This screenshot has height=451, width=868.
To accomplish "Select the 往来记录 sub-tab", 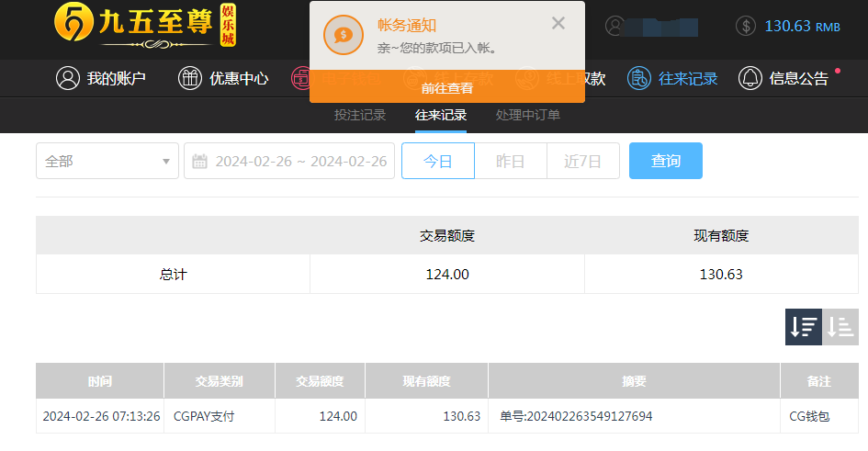I will pos(441,115).
